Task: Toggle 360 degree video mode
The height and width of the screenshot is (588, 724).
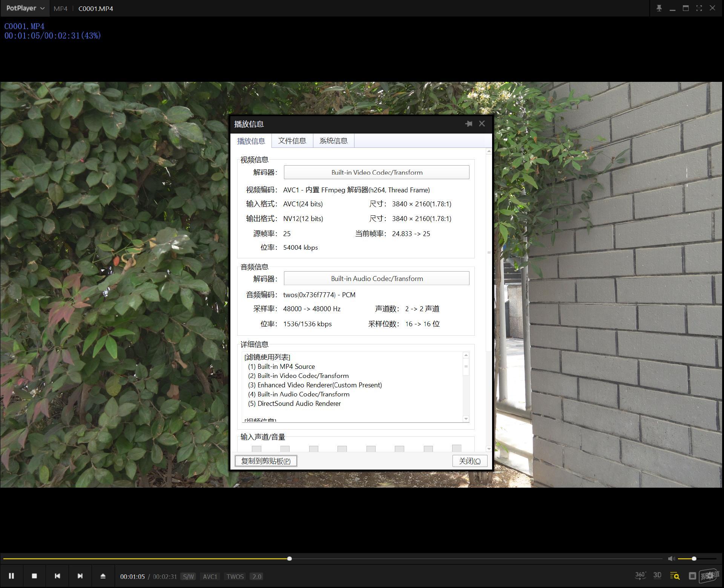Action: click(x=640, y=576)
